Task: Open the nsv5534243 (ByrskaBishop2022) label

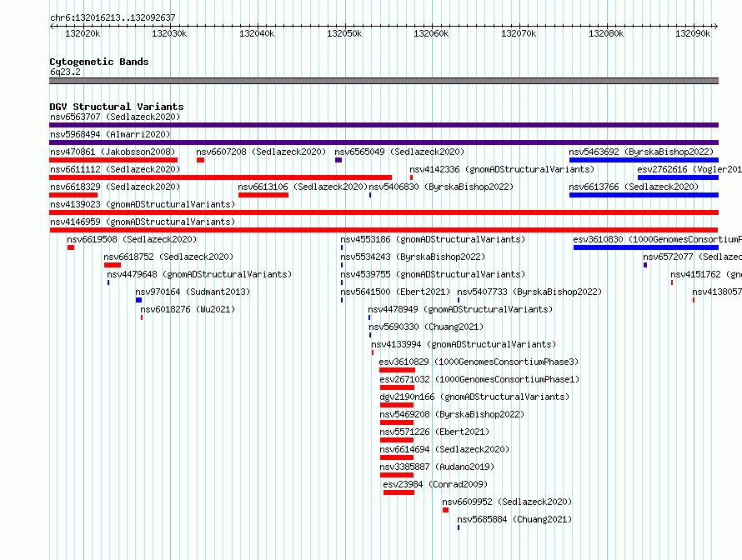Action: point(413,257)
